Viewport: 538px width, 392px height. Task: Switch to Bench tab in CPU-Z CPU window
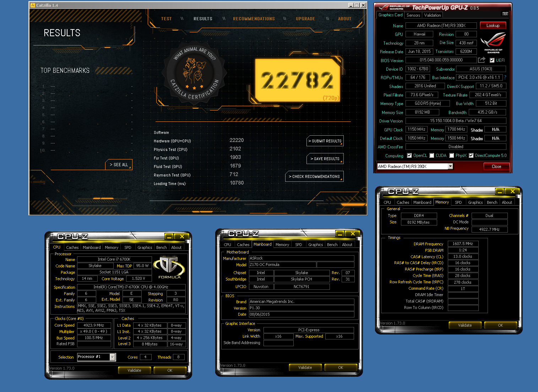point(162,247)
